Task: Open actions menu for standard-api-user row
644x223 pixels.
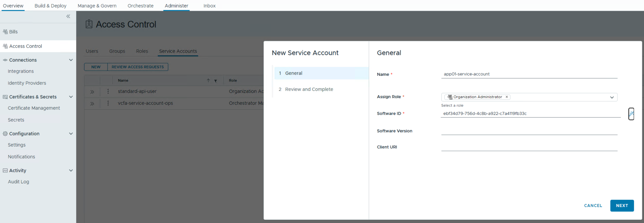Action: click(x=108, y=92)
